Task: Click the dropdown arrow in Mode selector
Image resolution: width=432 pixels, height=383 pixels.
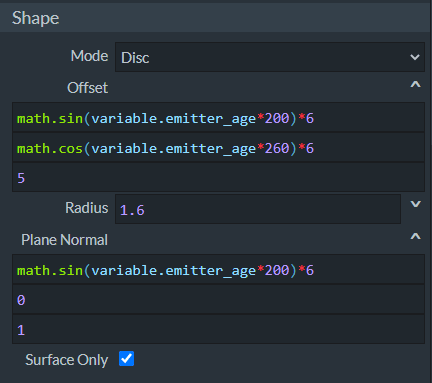Action: coord(415,57)
